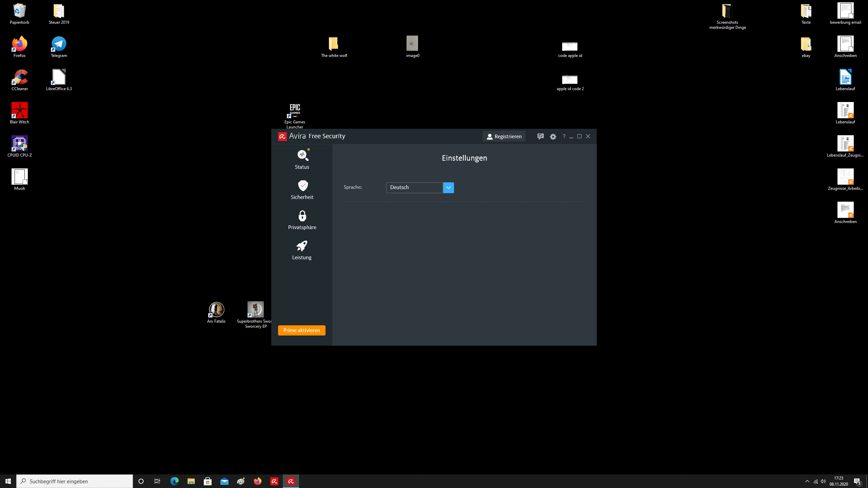Select the code apple id file

(570, 49)
